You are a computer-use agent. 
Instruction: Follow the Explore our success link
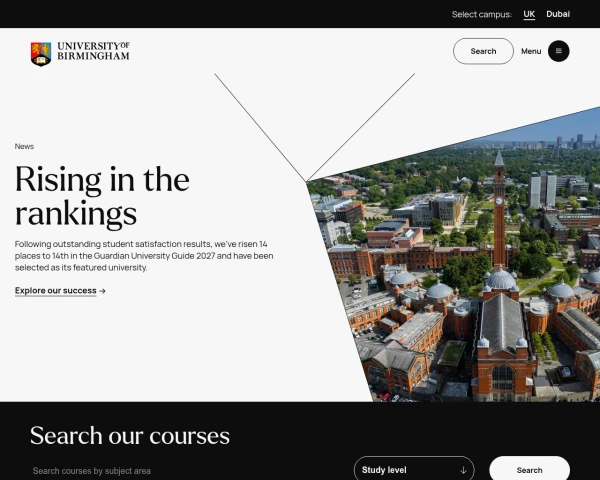click(55, 291)
